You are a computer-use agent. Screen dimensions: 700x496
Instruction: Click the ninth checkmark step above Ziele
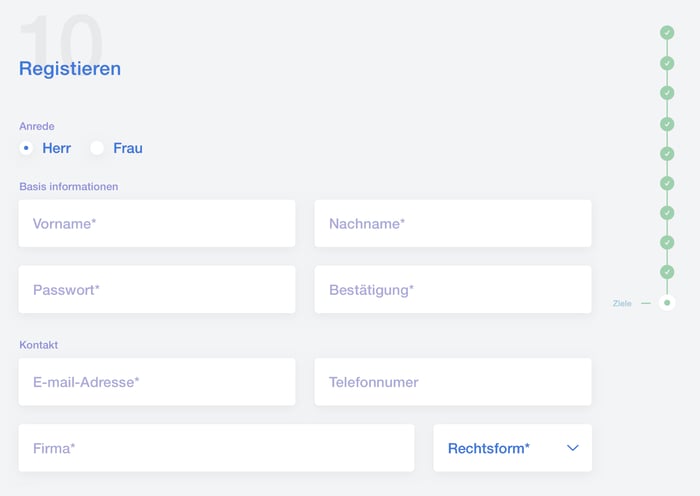[667, 272]
